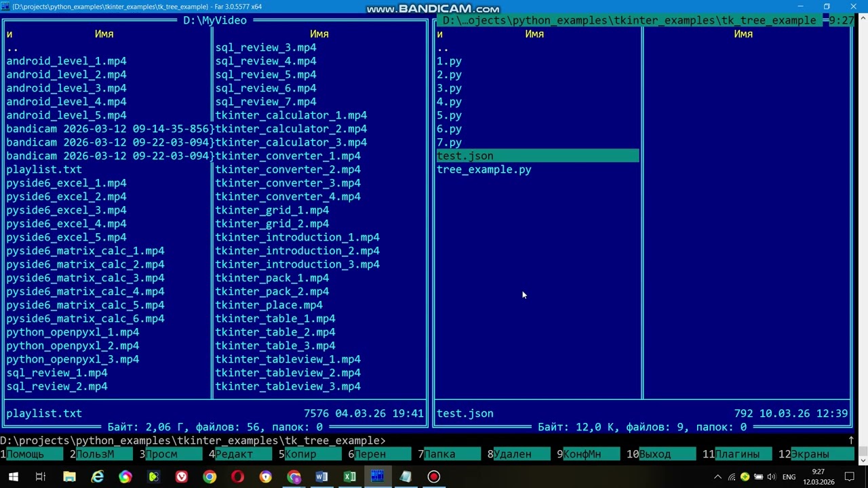
Task: Click Far Manager title bar icon
Action: point(6,7)
